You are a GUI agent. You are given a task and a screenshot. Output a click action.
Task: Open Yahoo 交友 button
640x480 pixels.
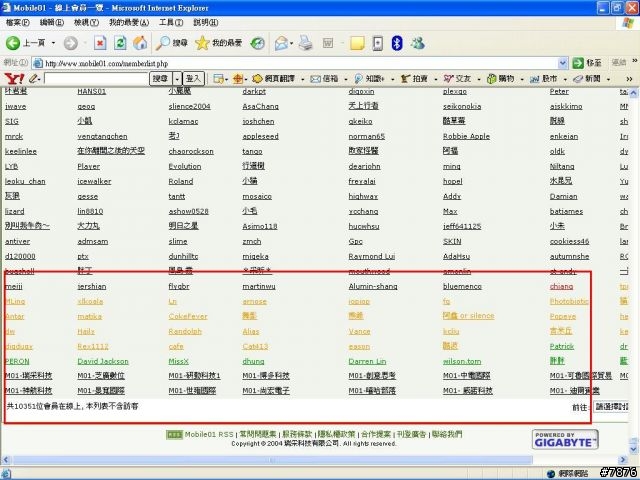click(x=457, y=78)
